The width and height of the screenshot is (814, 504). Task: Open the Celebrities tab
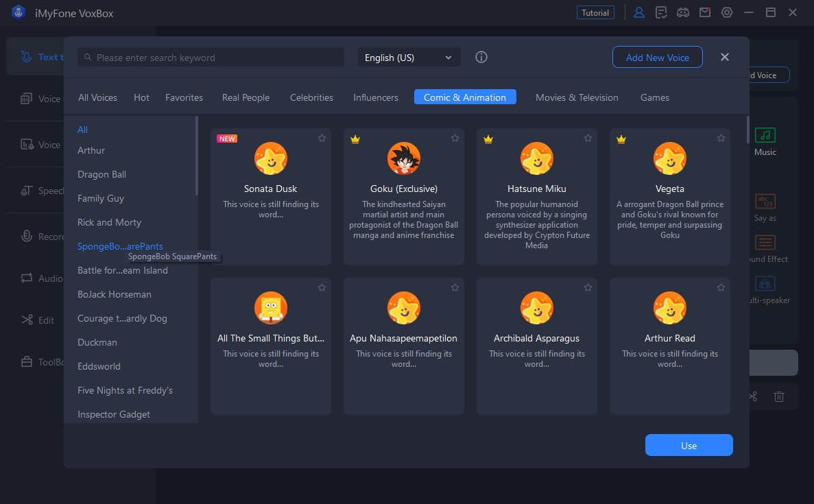click(311, 97)
